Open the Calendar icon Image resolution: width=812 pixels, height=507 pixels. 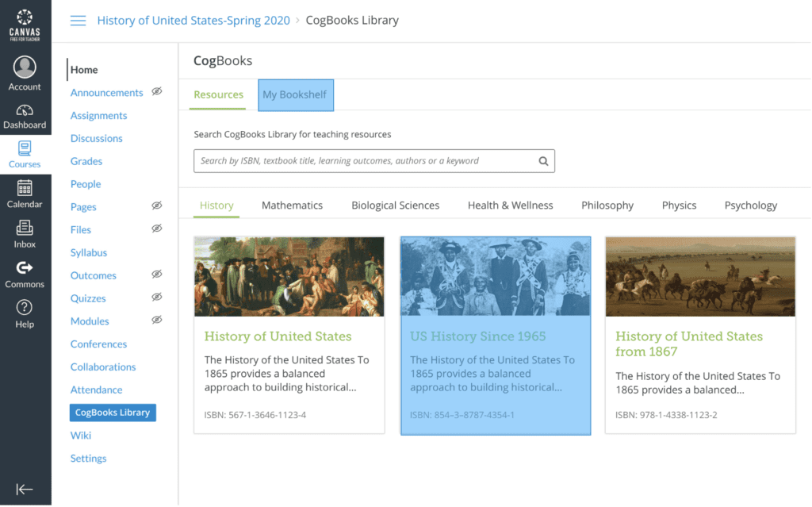tap(25, 188)
